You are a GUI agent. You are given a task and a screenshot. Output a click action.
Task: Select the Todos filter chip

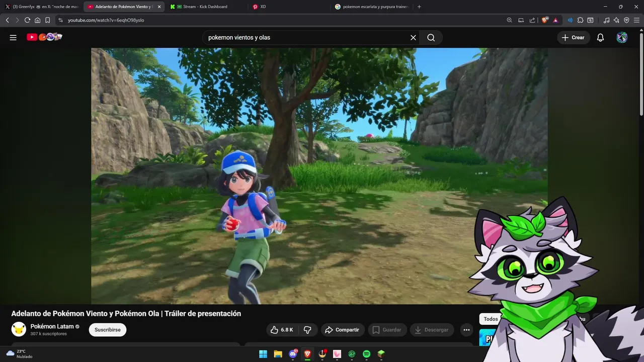coord(491,319)
